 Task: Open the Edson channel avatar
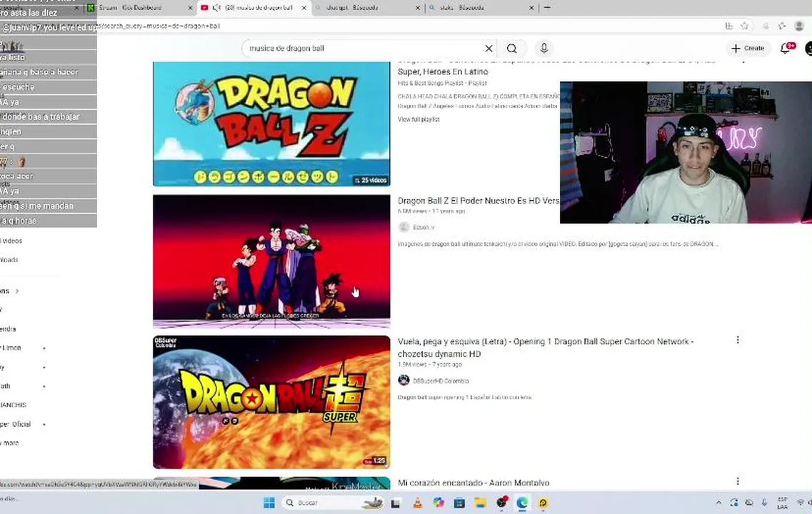[404, 227]
